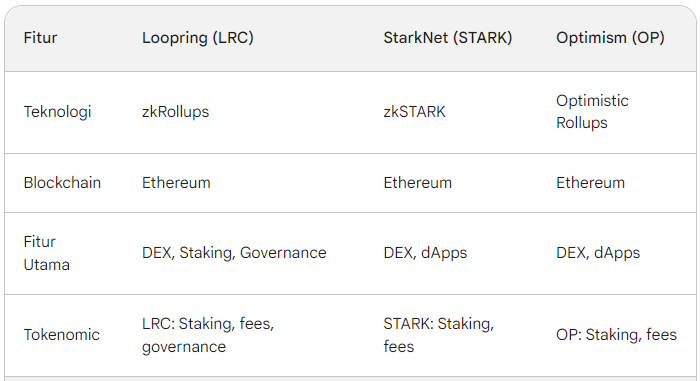Select DEX, dApps under Optimism column
The height and width of the screenshot is (381, 700).
click(598, 253)
